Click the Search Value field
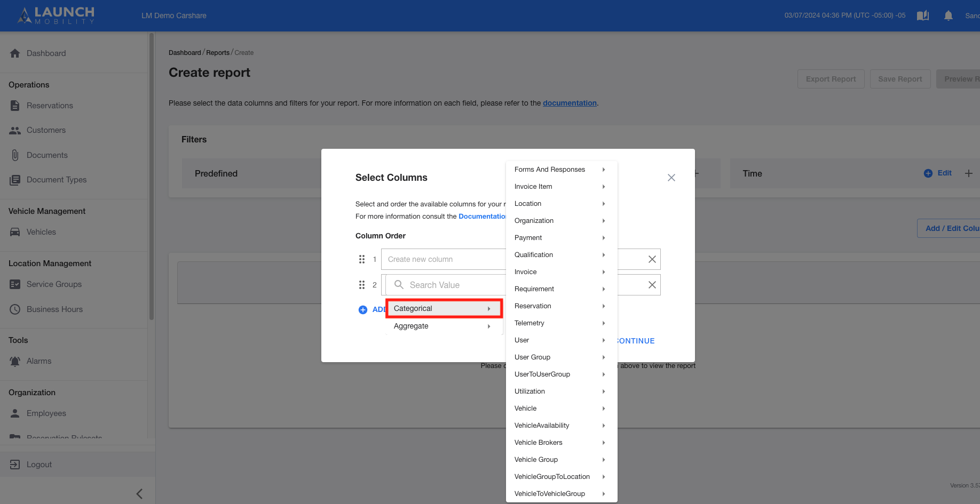980x504 pixels. [446, 285]
